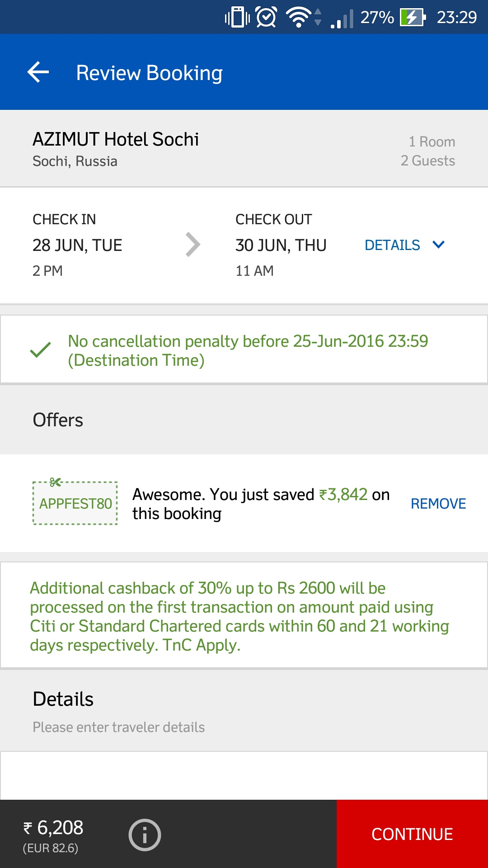Remove the applied APPFEST80 offer
The height and width of the screenshot is (868, 488).
438,504
